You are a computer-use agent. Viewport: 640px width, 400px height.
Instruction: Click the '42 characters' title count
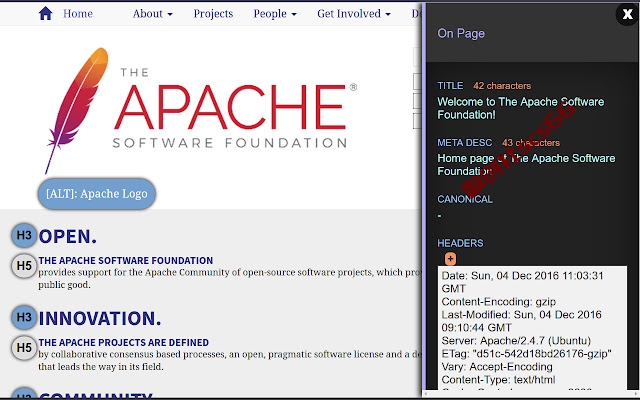click(502, 86)
